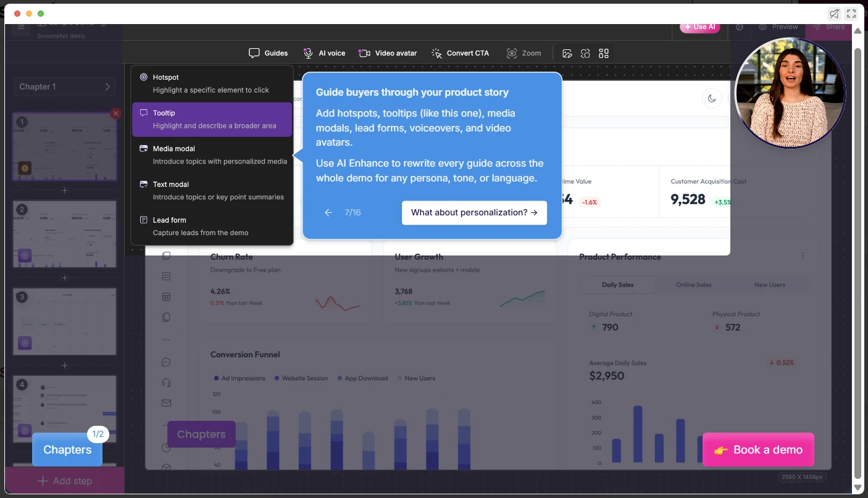Open the AI voice tool
The height and width of the screenshot is (498, 868).
point(324,53)
